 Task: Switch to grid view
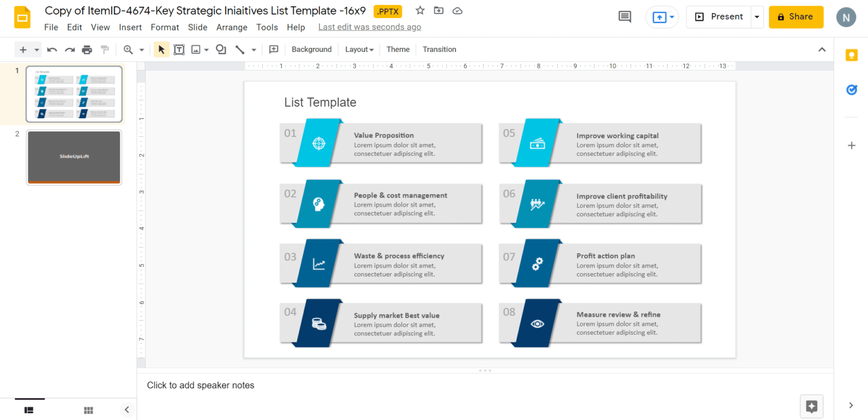click(88, 410)
